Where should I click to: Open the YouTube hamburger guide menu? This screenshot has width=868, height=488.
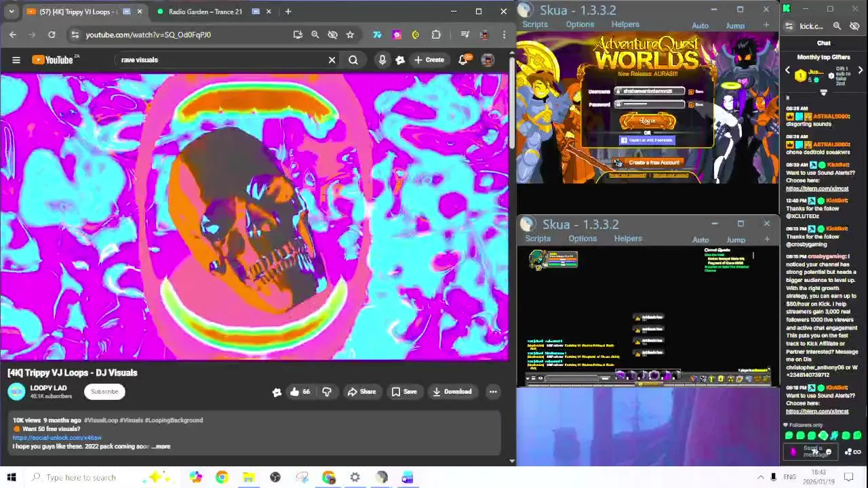[16, 60]
